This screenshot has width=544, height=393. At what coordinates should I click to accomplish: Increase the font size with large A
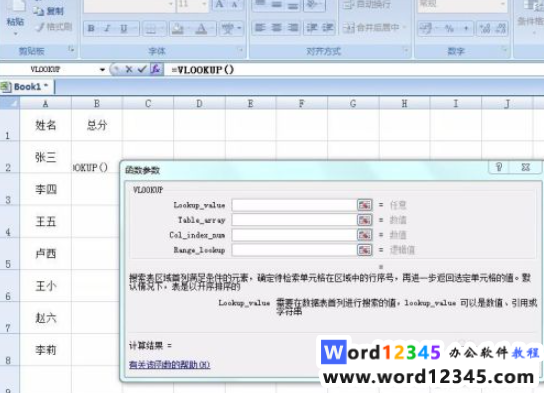[220, 5]
